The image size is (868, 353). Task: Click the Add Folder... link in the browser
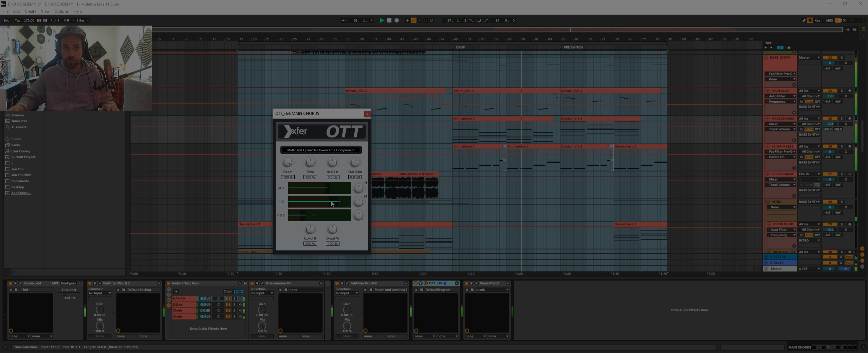click(x=21, y=193)
